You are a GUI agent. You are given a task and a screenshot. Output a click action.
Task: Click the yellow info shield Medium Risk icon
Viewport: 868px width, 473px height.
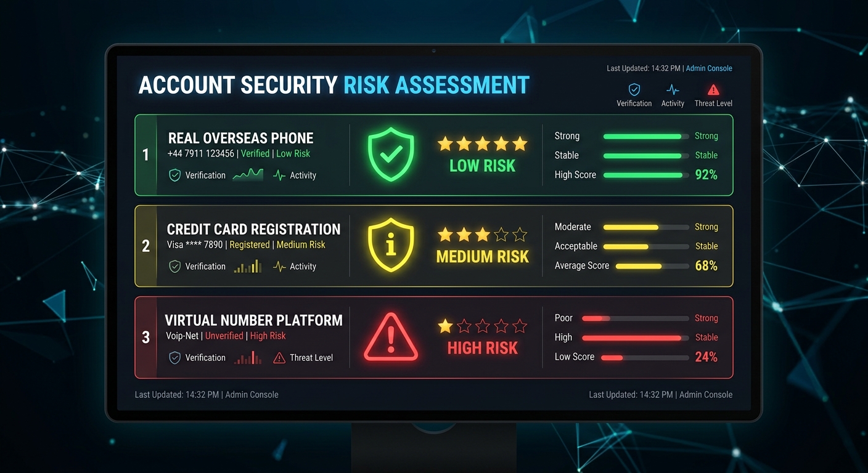391,245
